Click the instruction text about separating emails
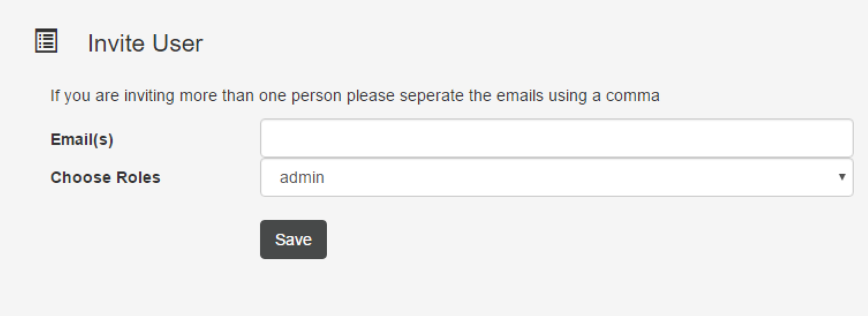 click(x=355, y=95)
